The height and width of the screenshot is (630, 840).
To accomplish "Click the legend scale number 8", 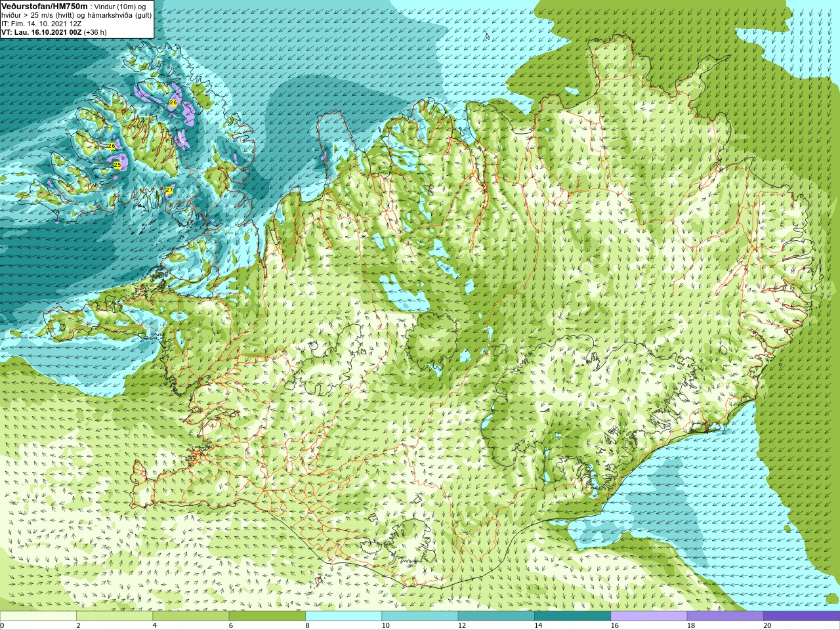I will 307,625.
